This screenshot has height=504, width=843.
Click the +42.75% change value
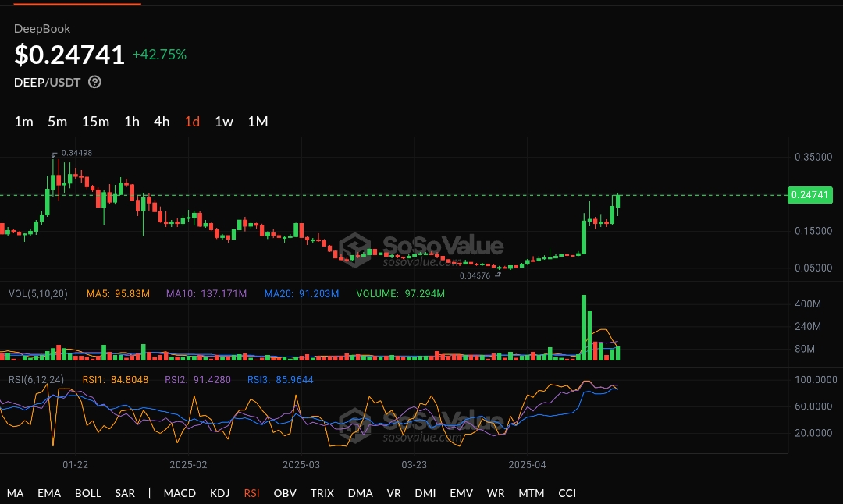click(x=159, y=55)
